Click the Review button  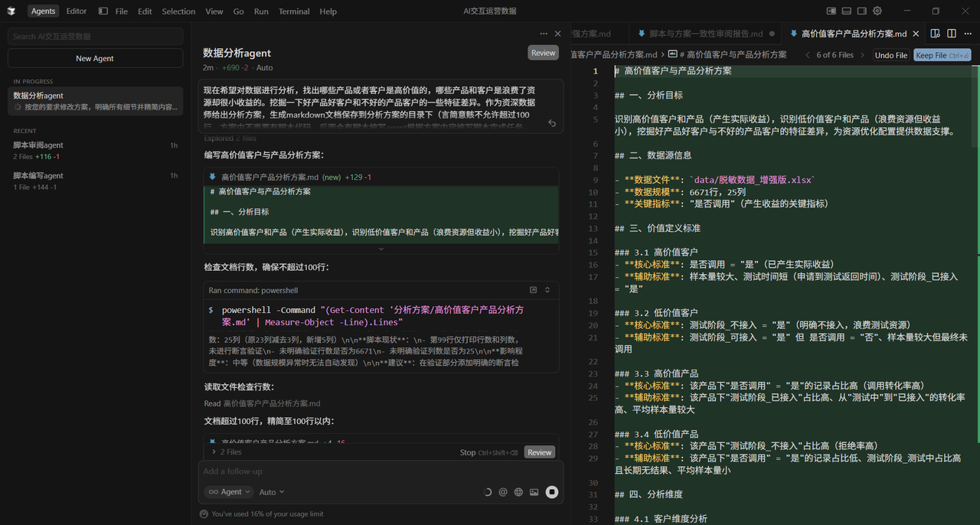(543, 52)
